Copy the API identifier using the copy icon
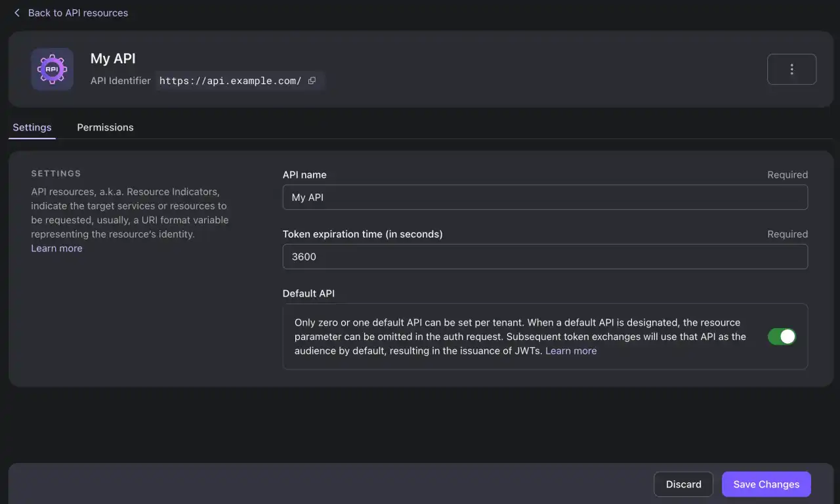The image size is (840, 504). tap(312, 80)
